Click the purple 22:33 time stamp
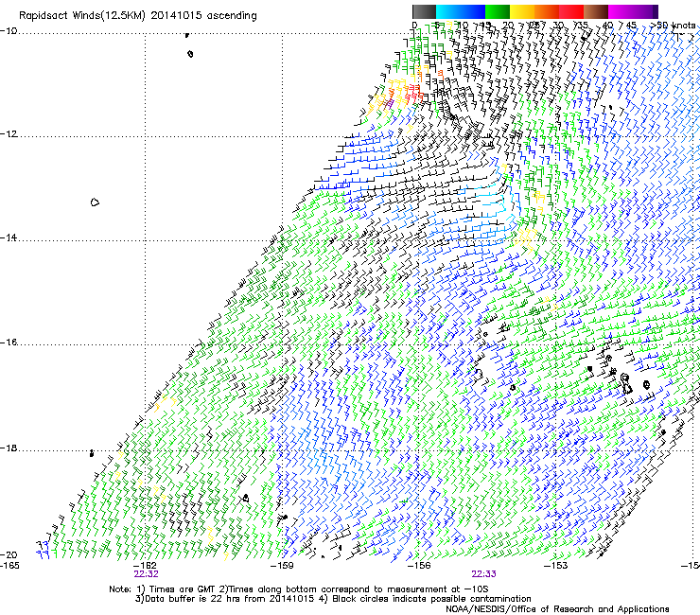Image resolution: width=700 pixels, height=615 pixels. [484, 574]
